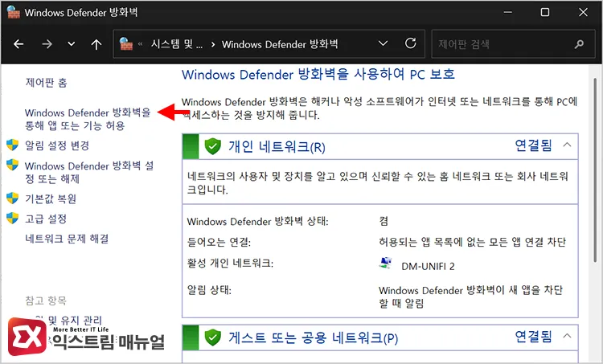Click shield icon beside '알림 설정 변경'
Viewport: 603px width, 364px height.
coord(12,145)
